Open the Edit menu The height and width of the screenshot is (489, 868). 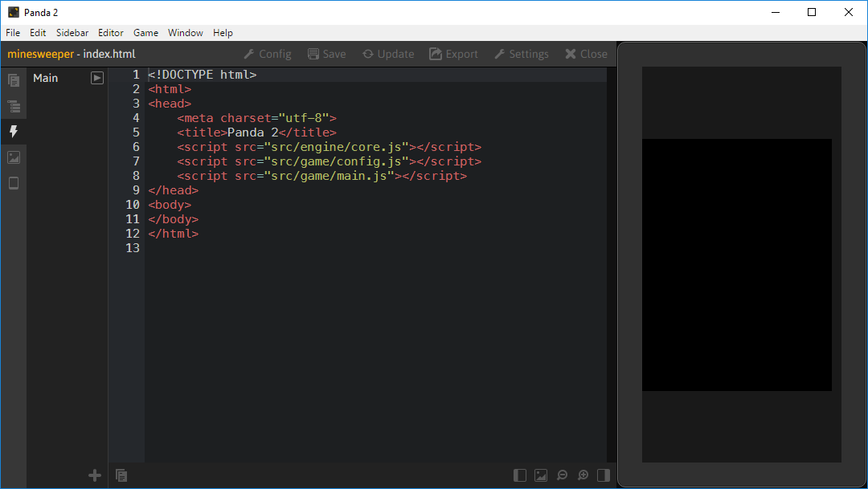[x=38, y=33]
